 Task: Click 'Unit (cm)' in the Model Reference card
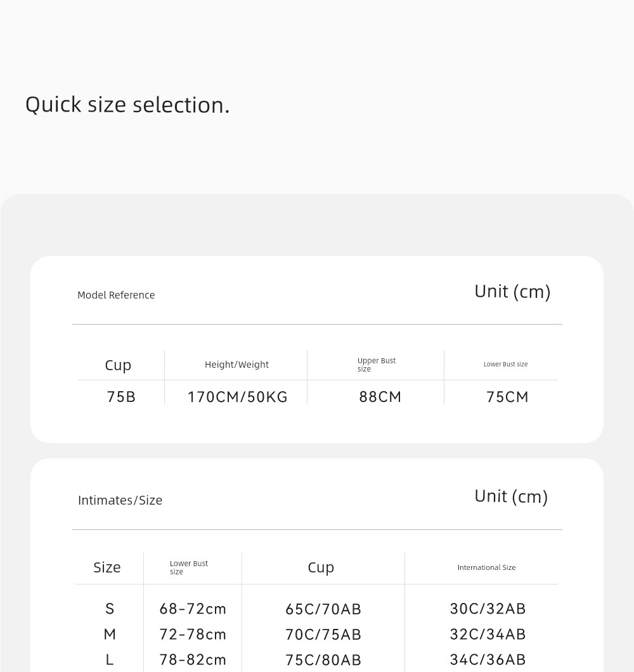(x=512, y=292)
